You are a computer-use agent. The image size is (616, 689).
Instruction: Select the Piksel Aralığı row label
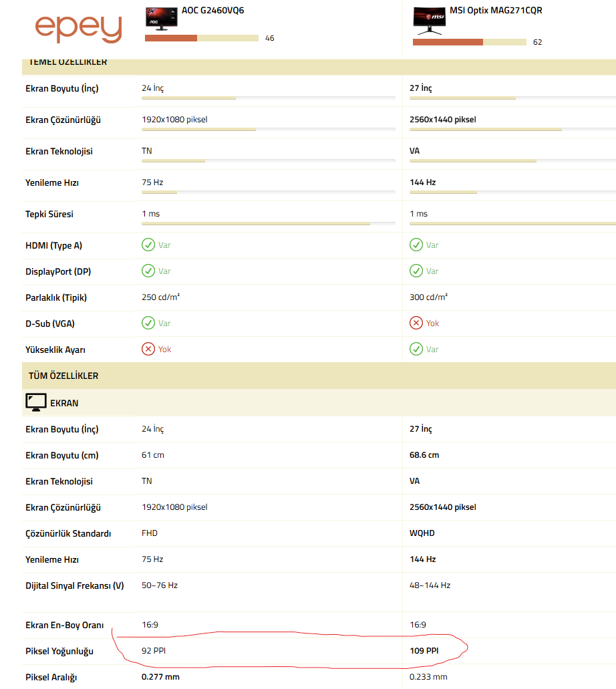tap(51, 677)
